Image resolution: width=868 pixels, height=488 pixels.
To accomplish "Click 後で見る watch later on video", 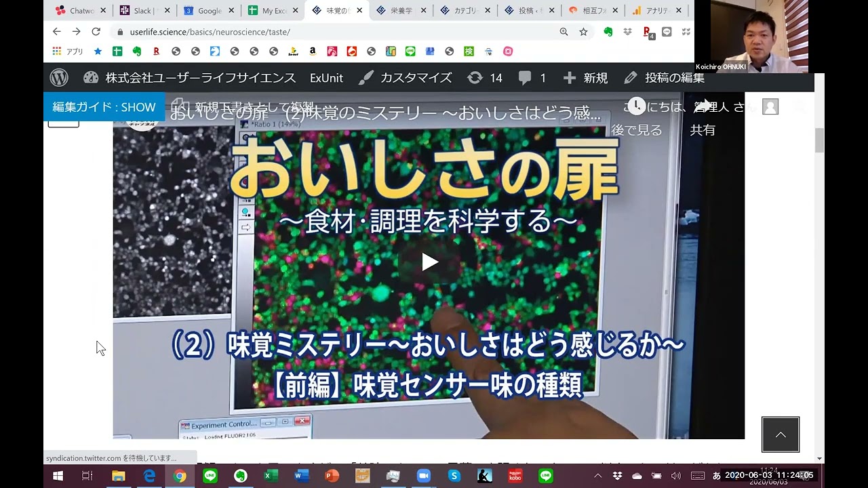I will (637, 130).
